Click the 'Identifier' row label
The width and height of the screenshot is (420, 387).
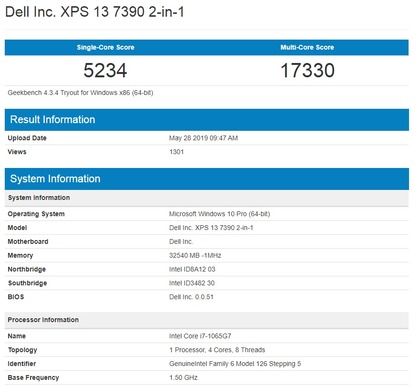tap(22, 364)
